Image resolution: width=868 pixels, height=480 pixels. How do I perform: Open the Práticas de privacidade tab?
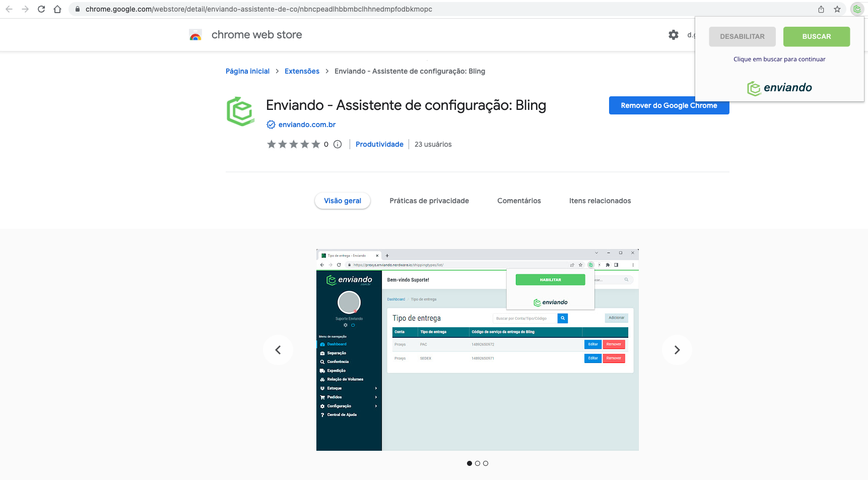pyautogui.click(x=429, y=201)
